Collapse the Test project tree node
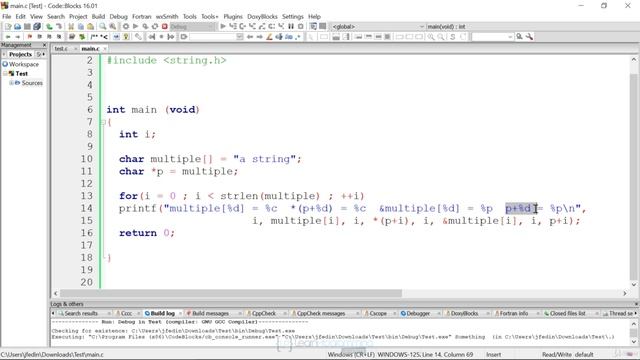The width and height of the screenshot is (640, 360). tap(5, 73)
